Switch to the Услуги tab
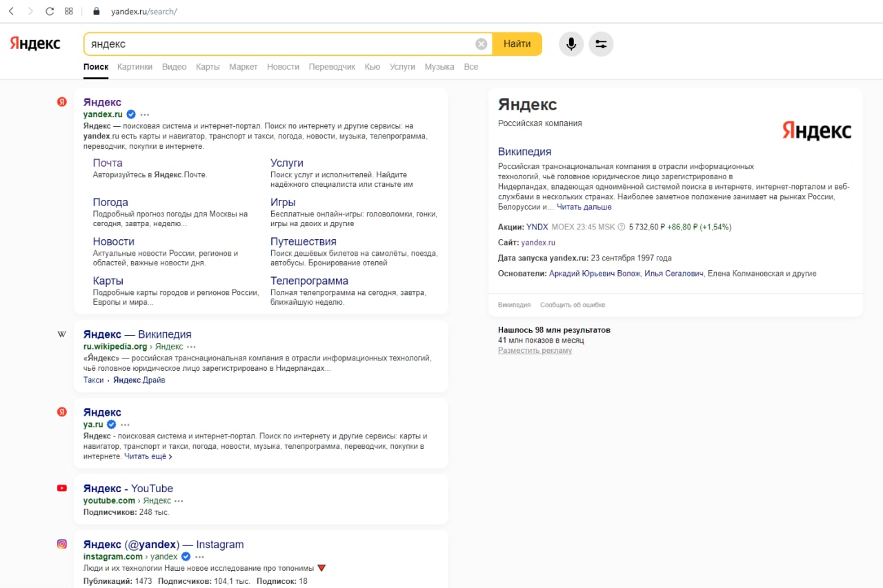This screenshot has height=588, width=883. coord(402,67)
